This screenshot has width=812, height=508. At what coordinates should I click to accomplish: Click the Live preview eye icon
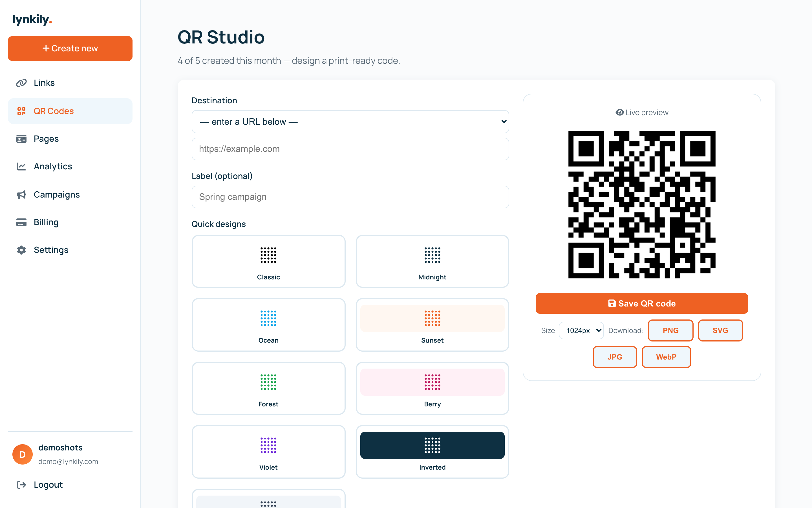(x=619, y=112)
